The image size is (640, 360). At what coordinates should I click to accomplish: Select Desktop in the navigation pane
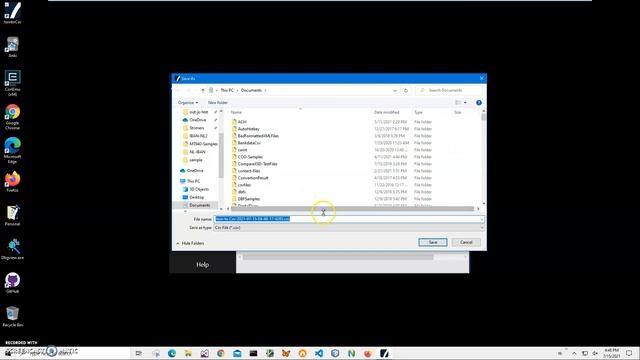point(196,197)
